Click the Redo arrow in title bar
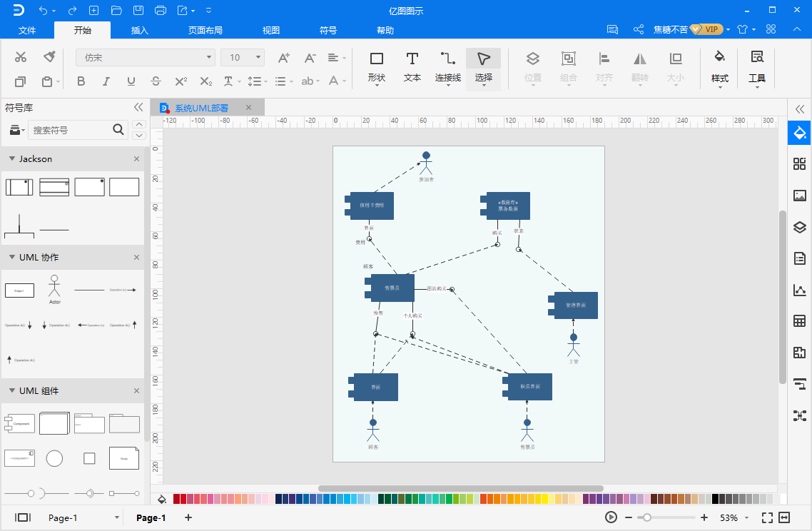Viewport: 812px width, 531px height. pyautogui.click(x=73, y=11)
